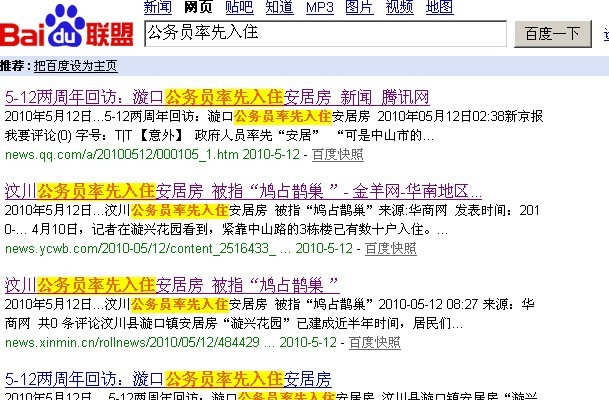Select the 网页 search tab

coord(198,7)
